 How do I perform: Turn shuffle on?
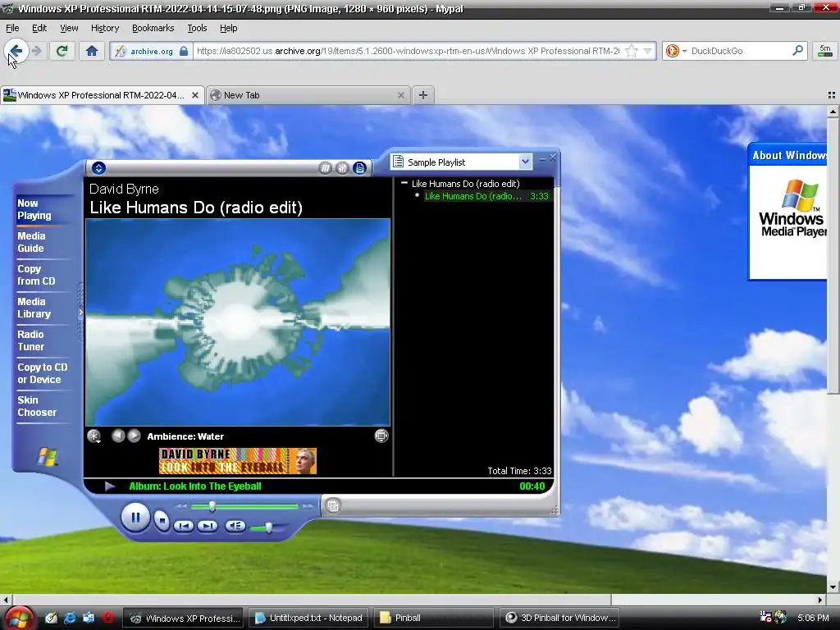click(x=325, y=168)
